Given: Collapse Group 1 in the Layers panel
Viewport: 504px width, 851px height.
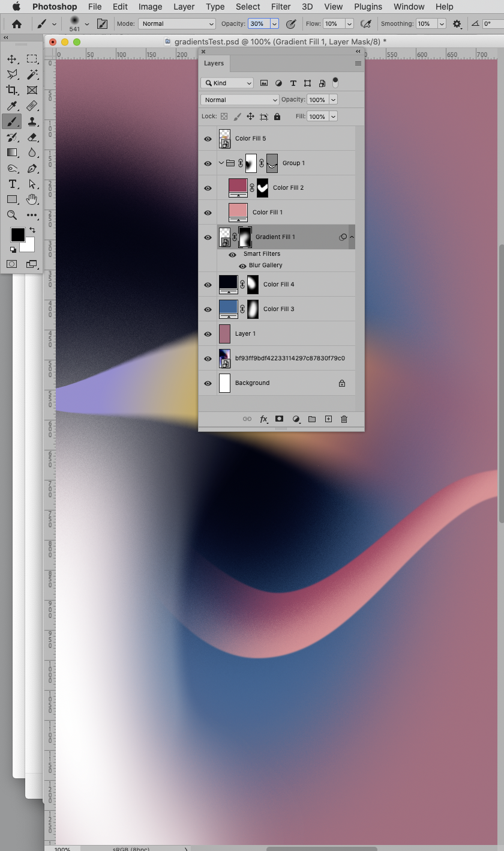Looking at the screenshot, I should (221, 163).
